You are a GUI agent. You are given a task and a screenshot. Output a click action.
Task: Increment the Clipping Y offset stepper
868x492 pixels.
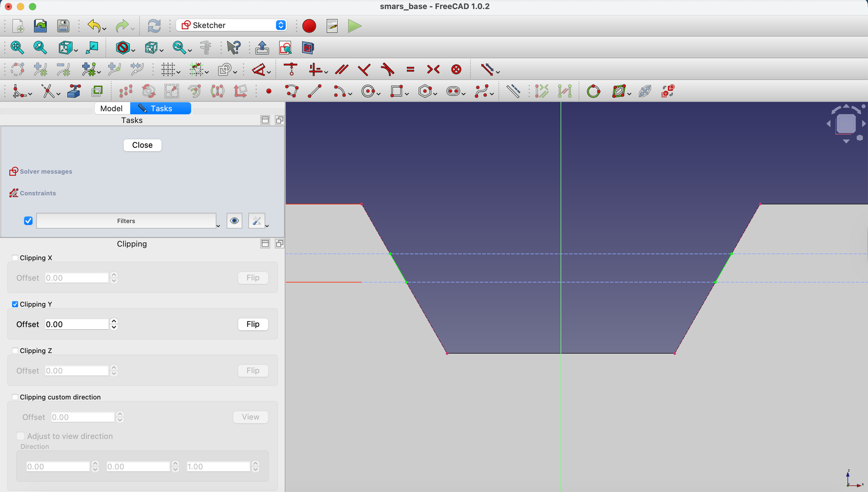(x=114, y=321)
